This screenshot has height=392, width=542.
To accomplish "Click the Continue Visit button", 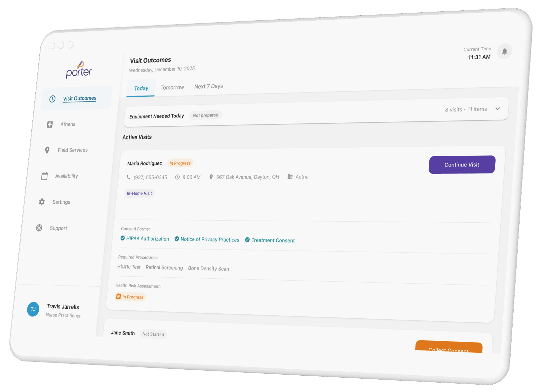I will [x=462, y=165].
